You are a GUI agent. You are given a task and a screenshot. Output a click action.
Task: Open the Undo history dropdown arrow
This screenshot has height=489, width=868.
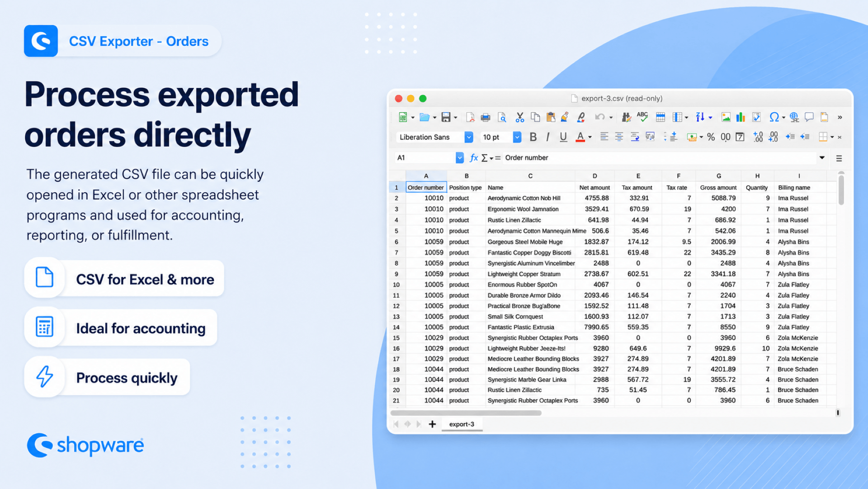611,118
